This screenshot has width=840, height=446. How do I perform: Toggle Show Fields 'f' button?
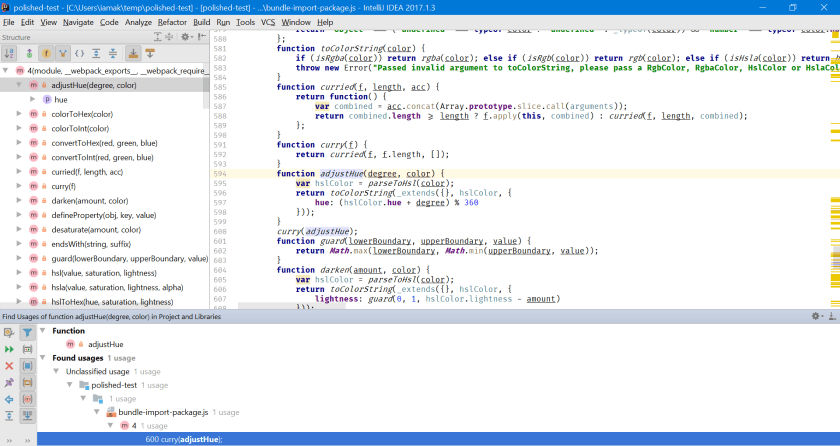tap(46, 53)
